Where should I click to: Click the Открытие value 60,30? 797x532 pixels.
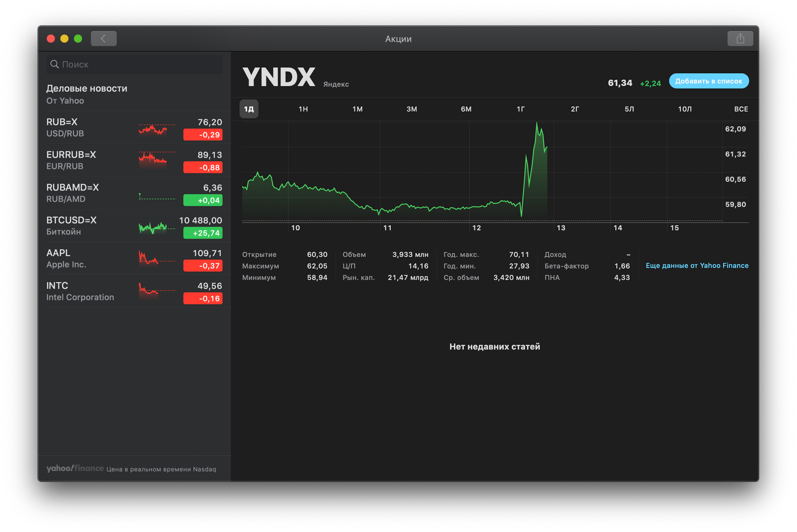pyautogui.click(x=317, y=254)
